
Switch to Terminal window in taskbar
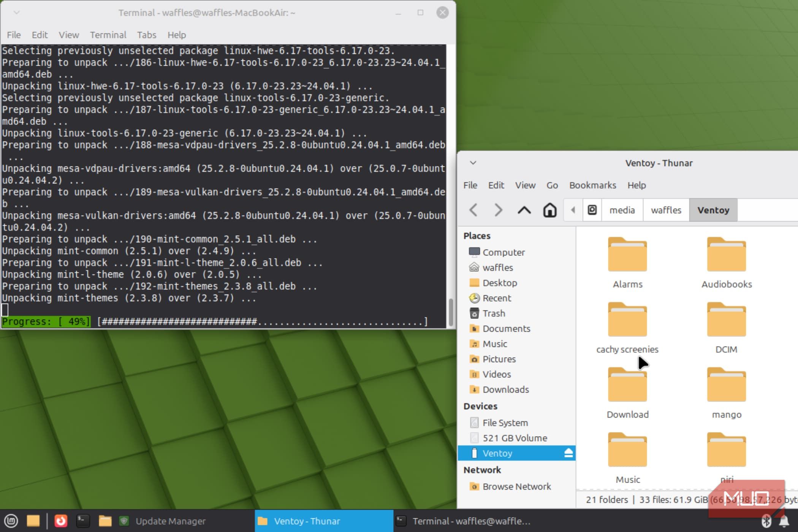pyautogui.click(x=464, y=521)
